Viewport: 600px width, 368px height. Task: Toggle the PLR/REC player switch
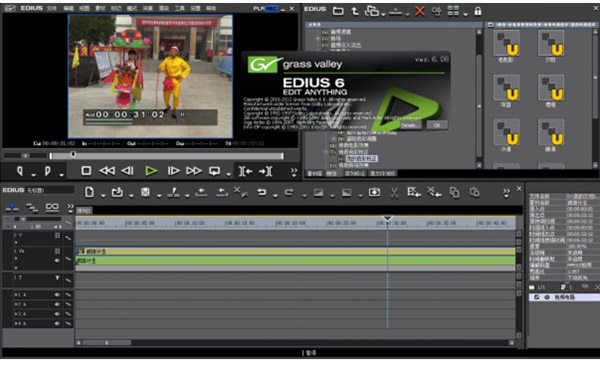(265, 8)
